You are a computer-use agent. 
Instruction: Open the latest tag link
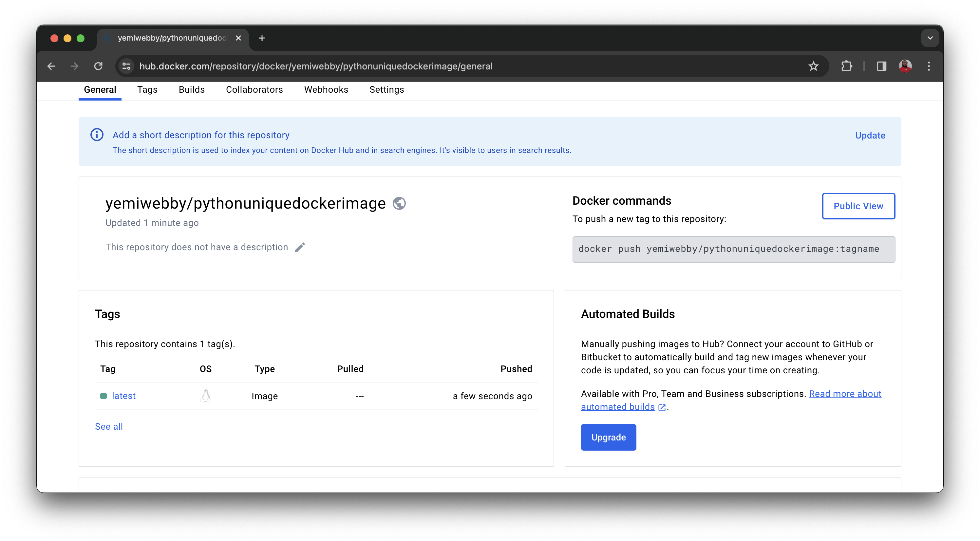[x=123, y=396]
